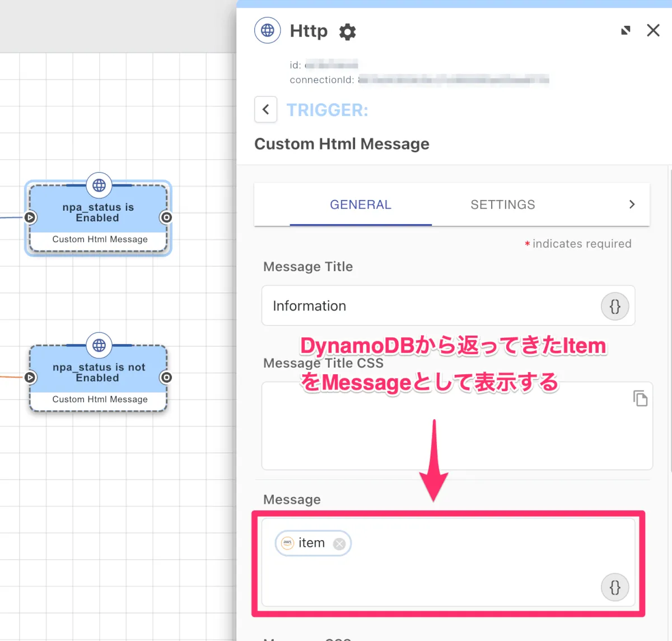Image resolution: width=672 pixels, height=641 pixels.
Task: Close the Http configuration panel
Action: [653, 30]
